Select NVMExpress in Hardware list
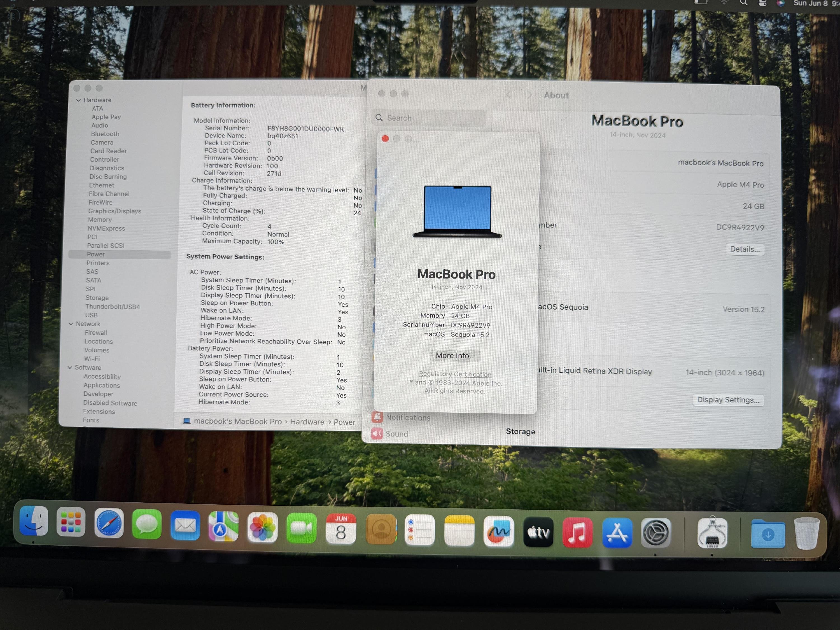840x630 pixels. click(x=106, y=228)
